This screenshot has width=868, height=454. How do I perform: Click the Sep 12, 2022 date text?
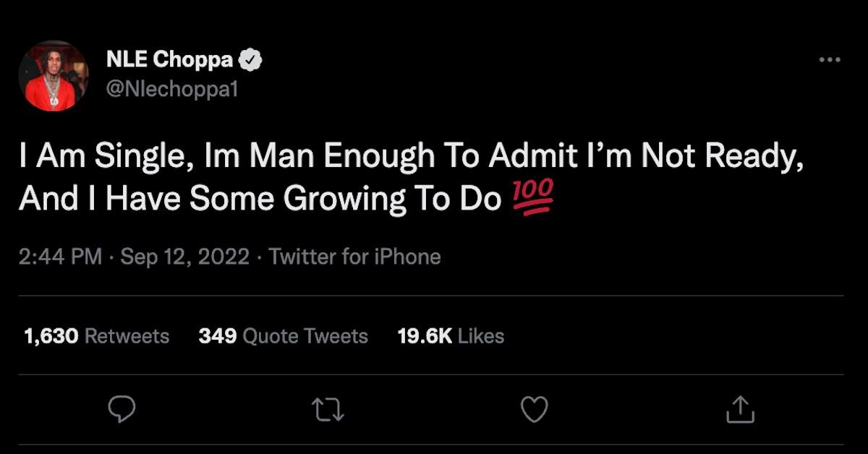coord(184,257)
